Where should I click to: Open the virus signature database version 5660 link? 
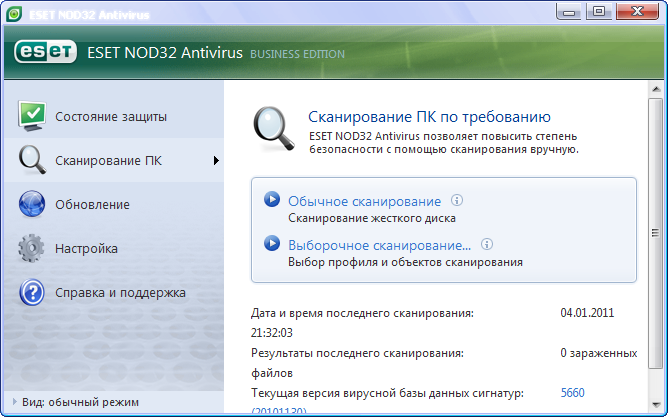573,392
